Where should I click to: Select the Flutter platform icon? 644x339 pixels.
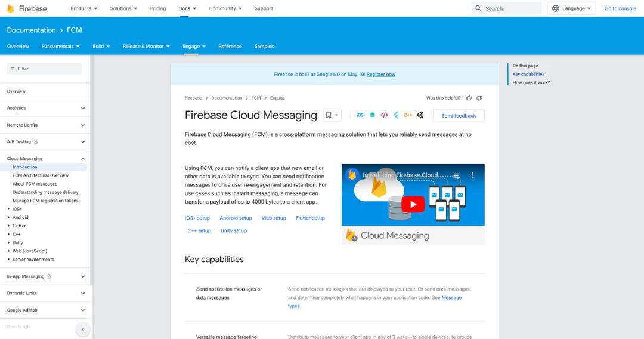tap(396, 115)
